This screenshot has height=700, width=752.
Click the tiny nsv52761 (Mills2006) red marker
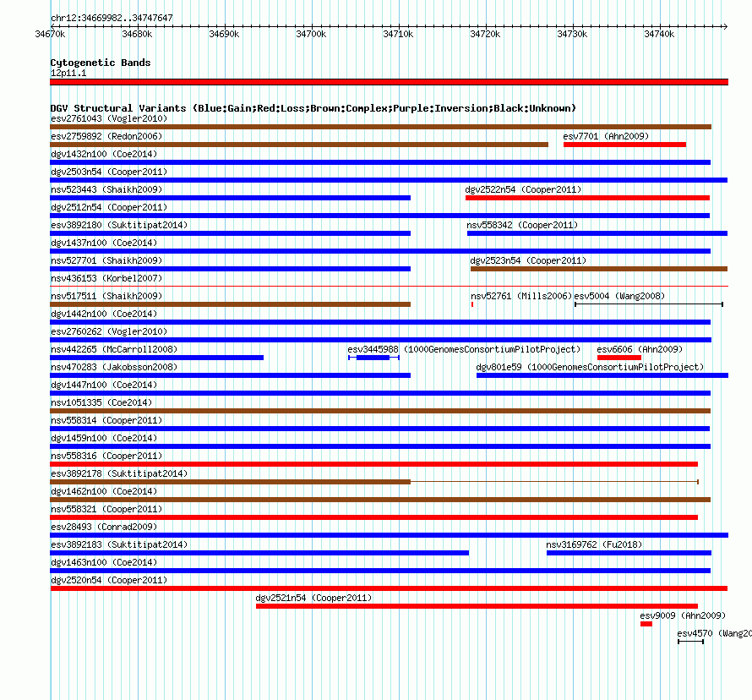[472, 304]
